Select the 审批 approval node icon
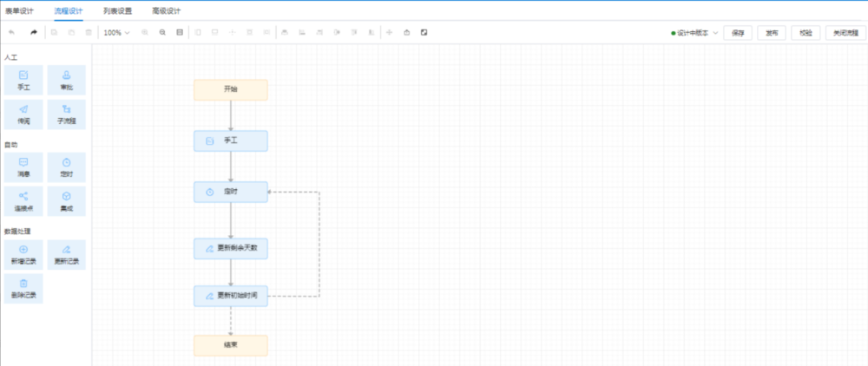The height and width of the screenshot is (366, 868). pos(67,75)
